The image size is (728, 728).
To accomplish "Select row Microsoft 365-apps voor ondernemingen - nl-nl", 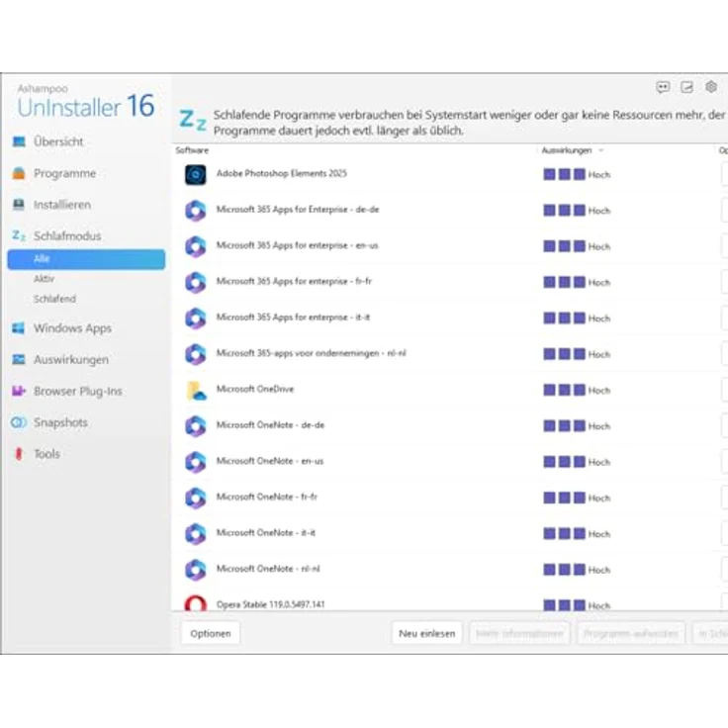I will pos(449,354).
